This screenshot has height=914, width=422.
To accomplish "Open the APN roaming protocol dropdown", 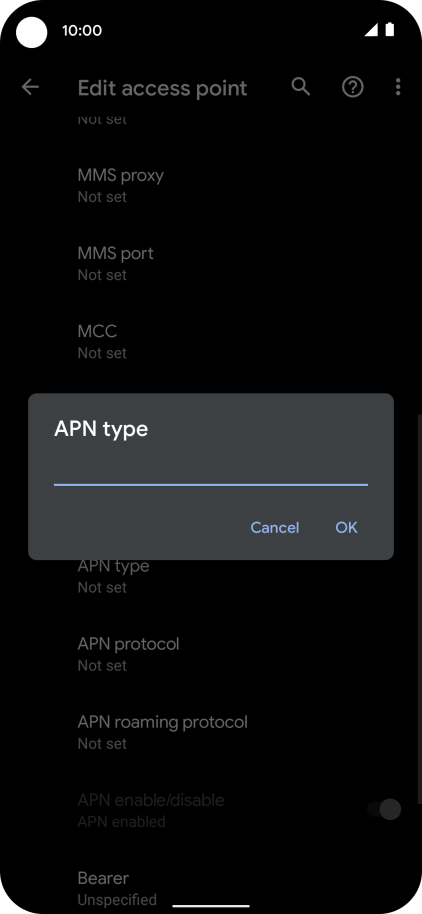I will [x=211, y=732].
